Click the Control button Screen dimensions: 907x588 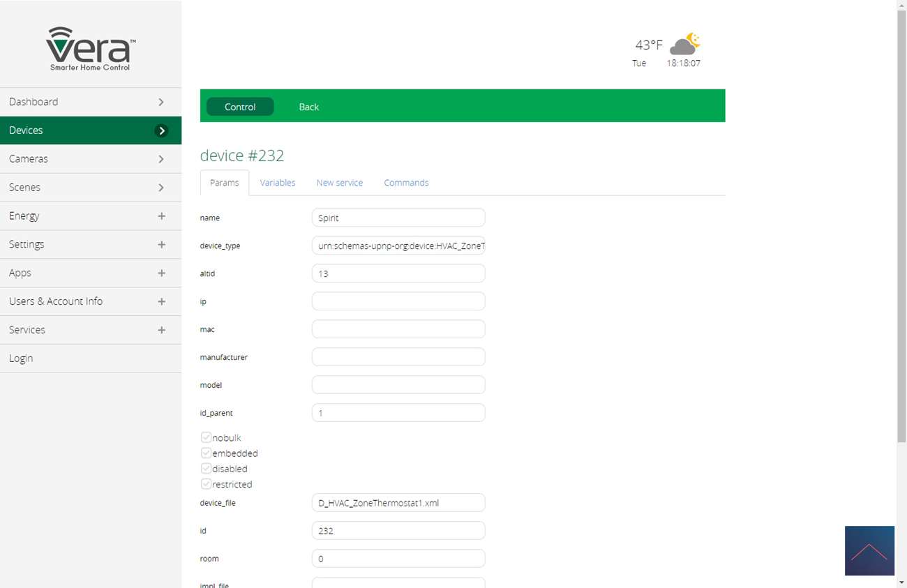point(240,107)
